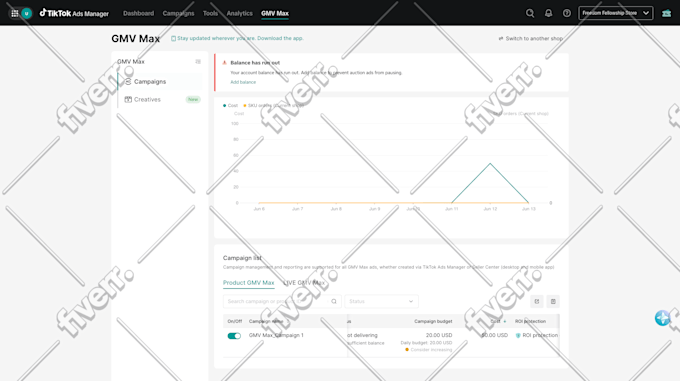The height and width of the screenshot is (381, 680).
Task: Select Campaigns in the sidebar
Action: pyautogui.click(x=160, y=81)
